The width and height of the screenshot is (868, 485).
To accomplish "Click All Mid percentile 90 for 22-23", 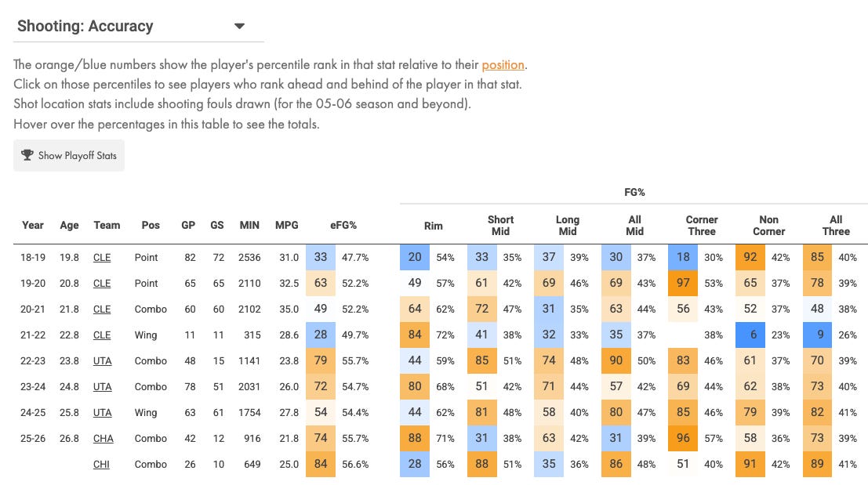I will (x=616, y=360).
